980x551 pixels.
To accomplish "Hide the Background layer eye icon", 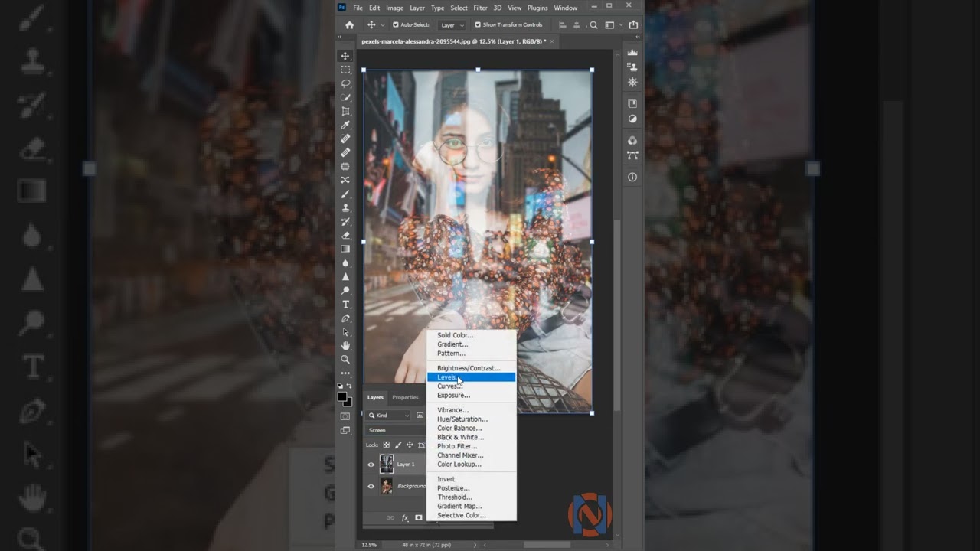I will (x=371, y=486).
